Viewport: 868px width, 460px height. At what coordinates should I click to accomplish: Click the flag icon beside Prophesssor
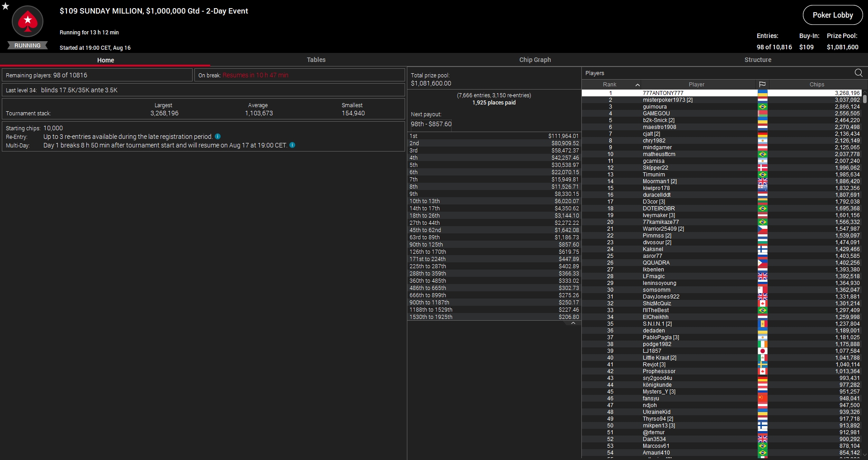(x=763, y=371)
